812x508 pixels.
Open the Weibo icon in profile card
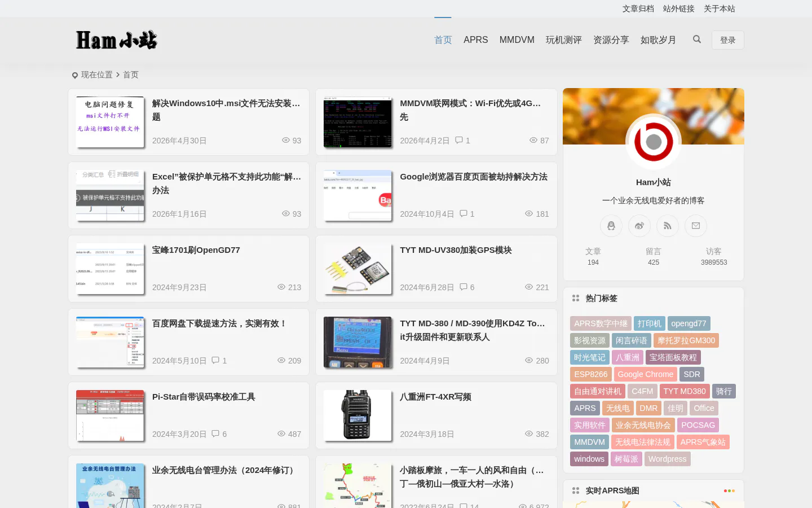point(639,226)
